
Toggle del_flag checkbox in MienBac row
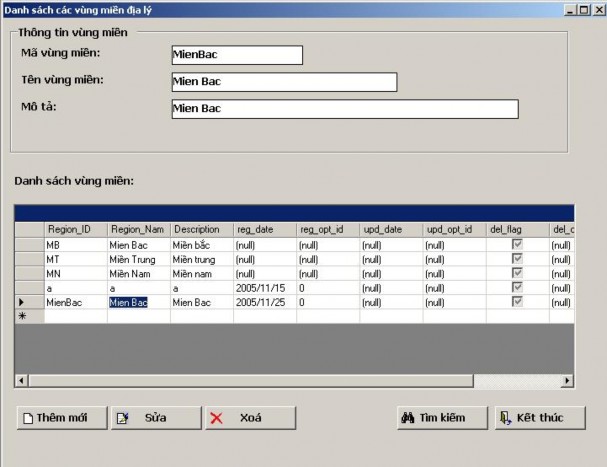coord(517,301)
